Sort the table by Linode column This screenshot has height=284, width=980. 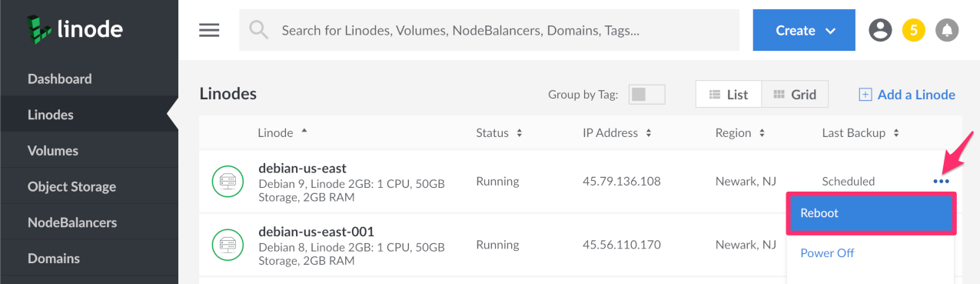(283, 132)
